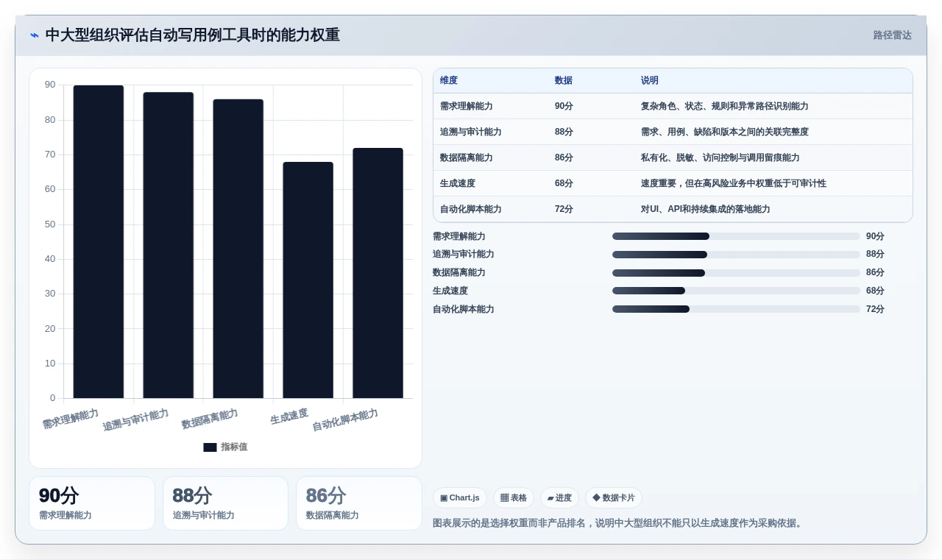Viewport: 942px width, 560px height.
Task: Click description 需求、用例、缺陷和版本之间的关联完整度
Action: [725, 132]
